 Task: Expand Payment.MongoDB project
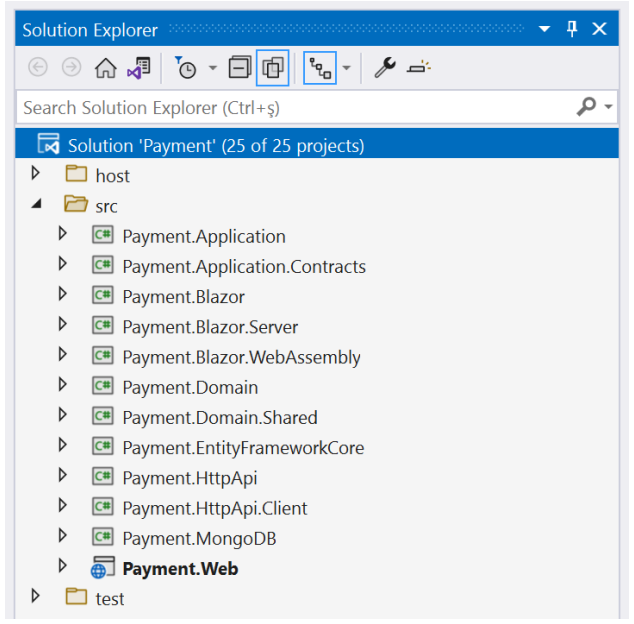click(x=63, y=536)
